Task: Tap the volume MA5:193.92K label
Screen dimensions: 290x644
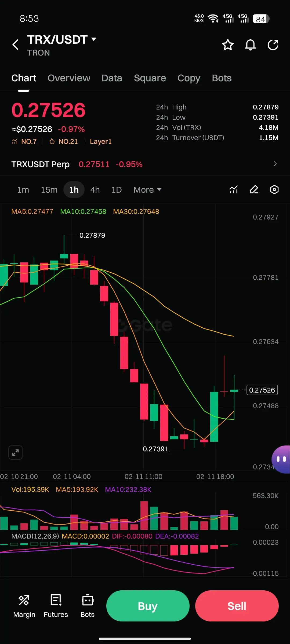Action: pyautogui.click(x=77, y=489)
